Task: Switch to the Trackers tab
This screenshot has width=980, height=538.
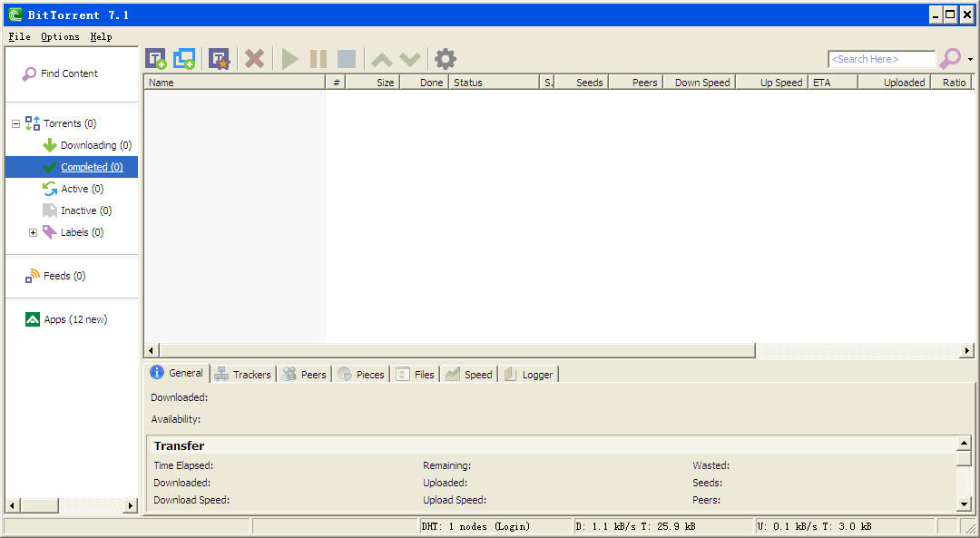Action: click(243, 375)
